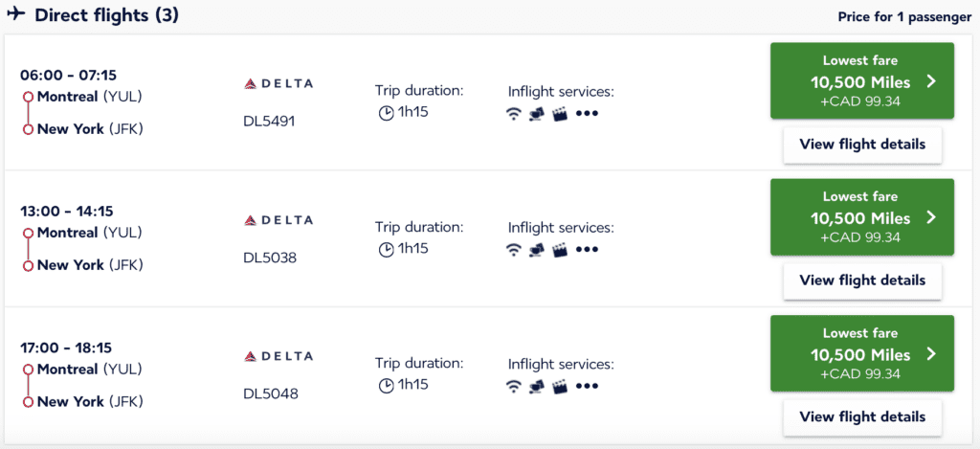Click the clock icon for the 06:00 flight
This screenshot has height=449, width=980.
387,112
